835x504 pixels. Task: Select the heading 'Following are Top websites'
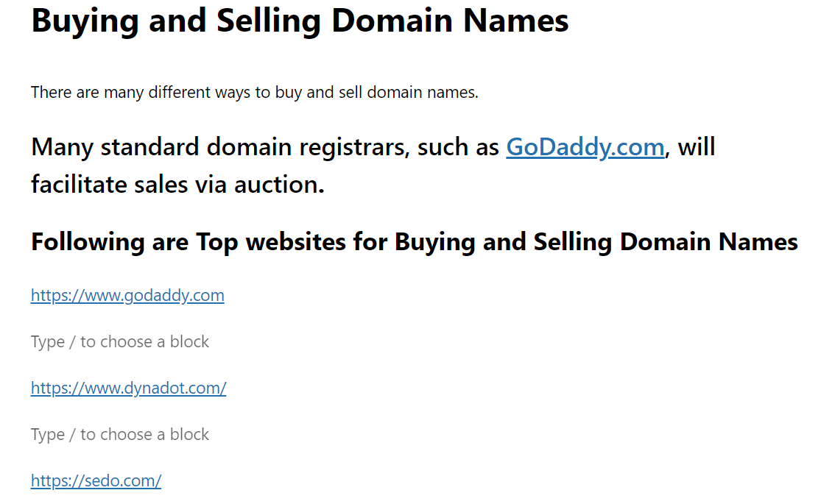coord(415,242)
